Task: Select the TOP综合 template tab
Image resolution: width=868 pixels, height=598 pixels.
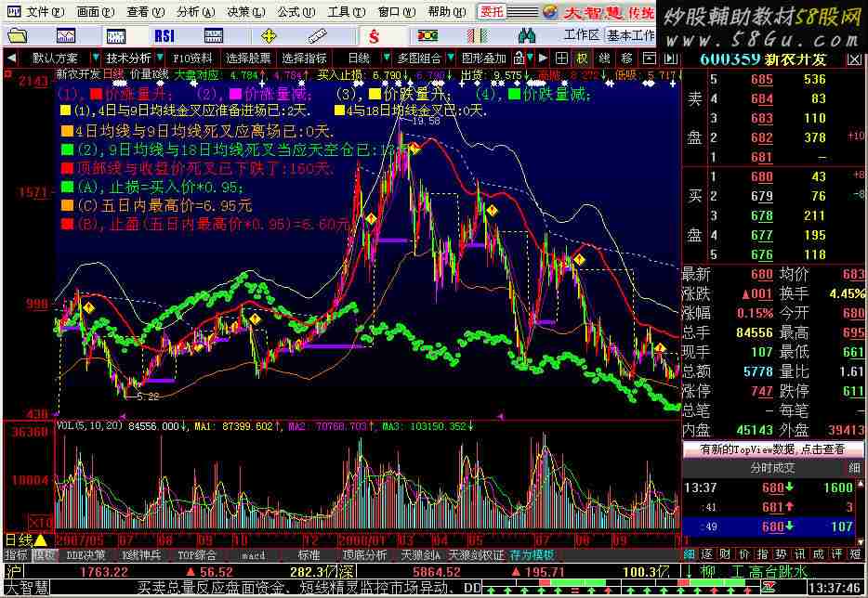Action: 196,555
